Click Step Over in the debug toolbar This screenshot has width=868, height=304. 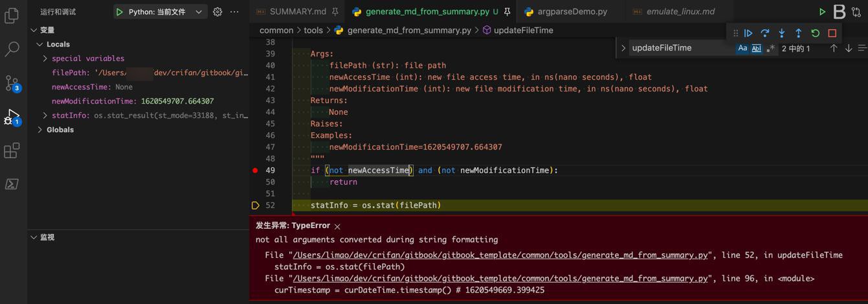tap(765, 33)
